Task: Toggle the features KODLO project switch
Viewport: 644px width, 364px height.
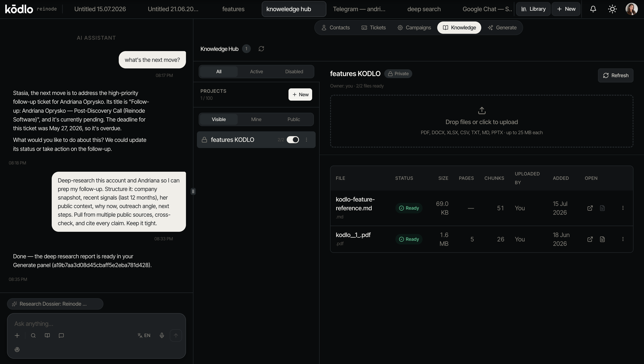Action: tap(293, 140)
